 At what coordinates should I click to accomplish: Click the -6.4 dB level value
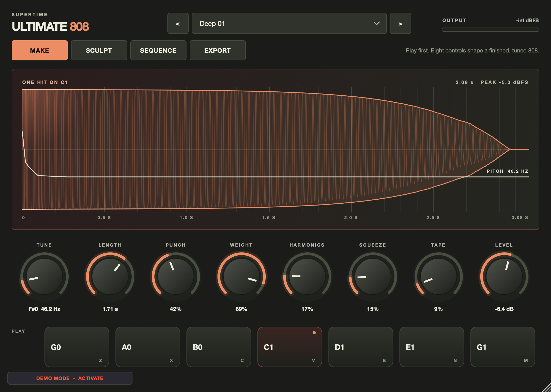(x=504, y=309)
